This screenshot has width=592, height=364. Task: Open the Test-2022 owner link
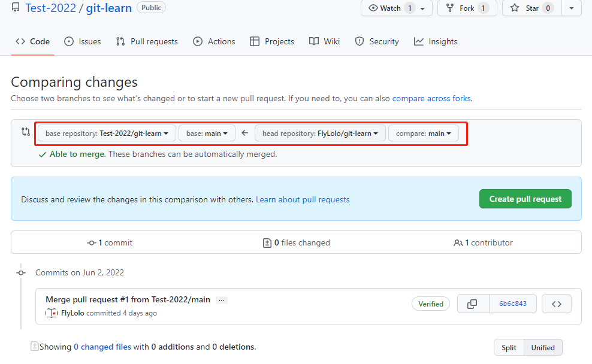[50, 8]
